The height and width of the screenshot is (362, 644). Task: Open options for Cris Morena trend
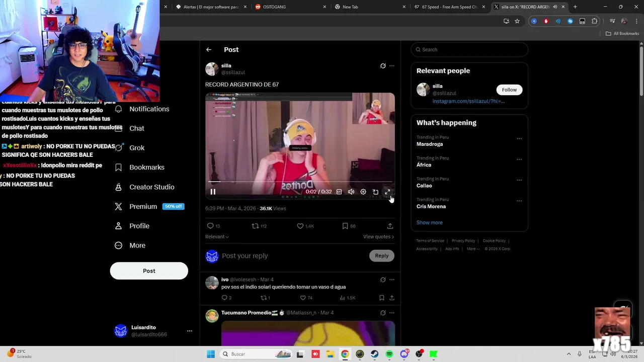(x=519, y=201)
